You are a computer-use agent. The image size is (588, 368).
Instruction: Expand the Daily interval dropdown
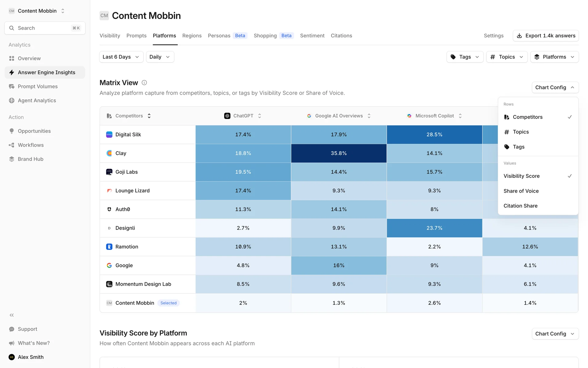click(160, 57)
